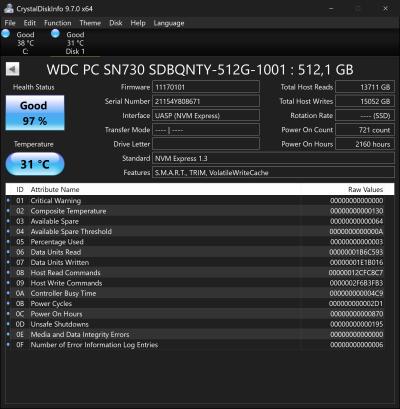The height and width of the screenshot is (409, 400).
Task: Click Power On Count 721 count field
Action: 365,130
